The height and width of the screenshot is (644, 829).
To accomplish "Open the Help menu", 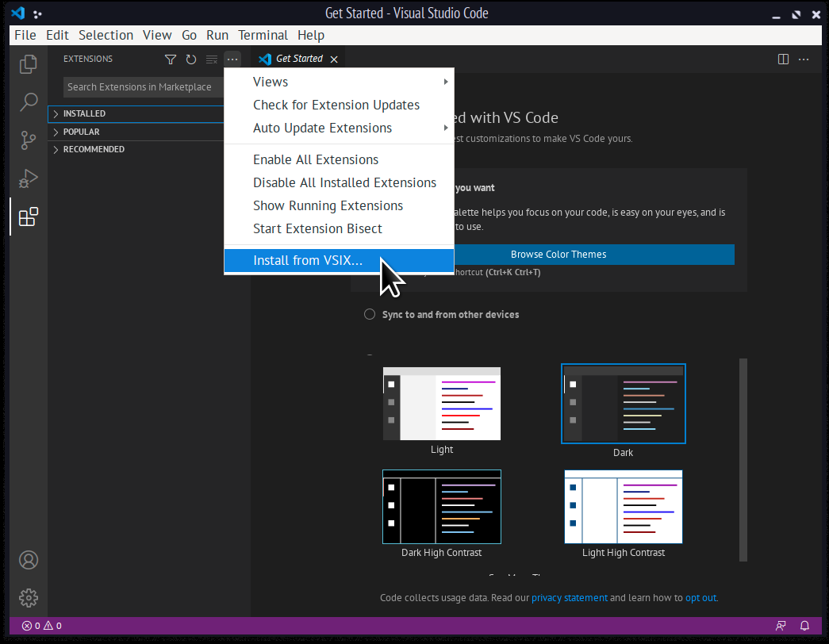I will pos(311,35).
